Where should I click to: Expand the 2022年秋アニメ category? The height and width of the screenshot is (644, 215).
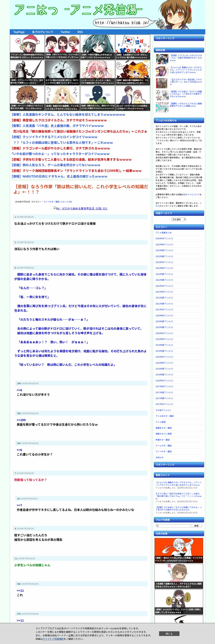coord(164,268)
